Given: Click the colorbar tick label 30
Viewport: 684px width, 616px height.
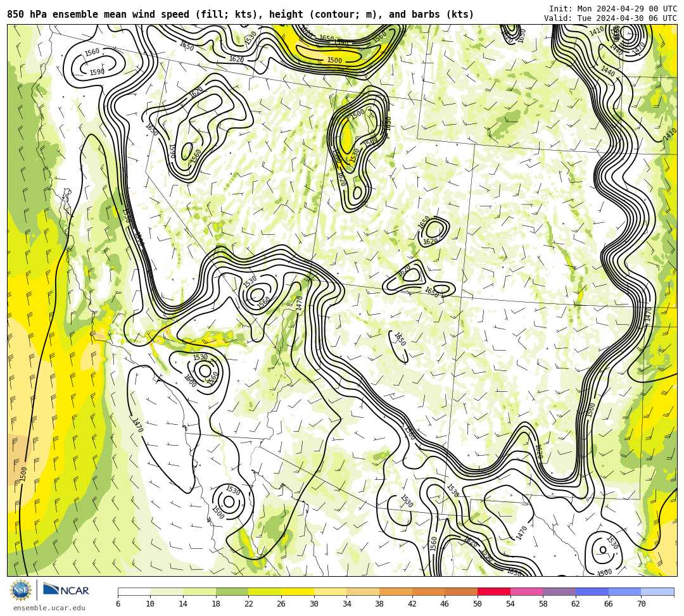Looking at the screenshot, I should (x=314, y=604).
